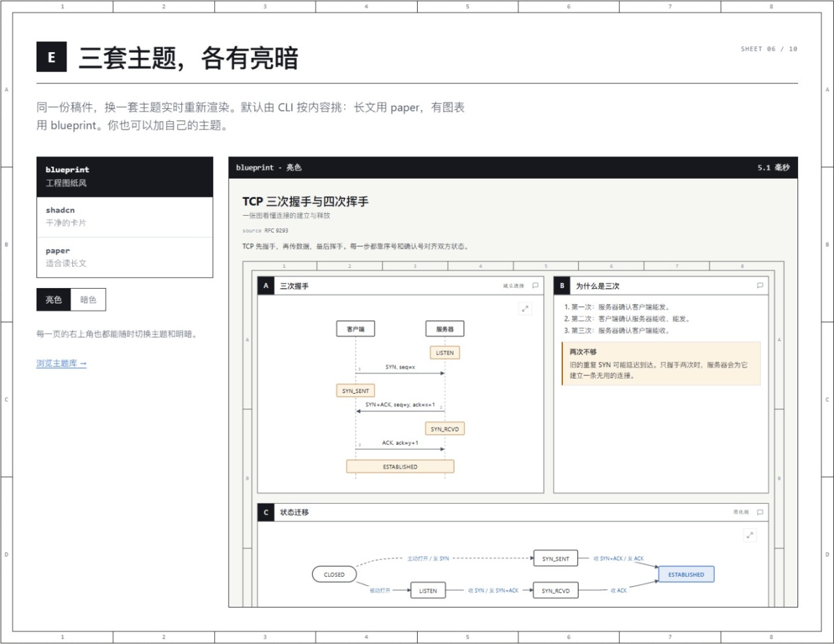Viewport: 834px width, 644px height.
Task: Click the 'SYN+ACK, seq=y, ack=x+1' message label
Action: pyautogui.click(x=400, y=405)
